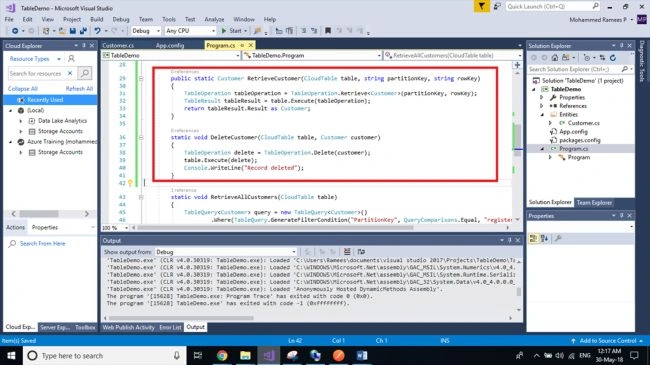This screenshot has height=365, width=650.
Task: Open the Error List tab
Action: [x=170, y=327]
